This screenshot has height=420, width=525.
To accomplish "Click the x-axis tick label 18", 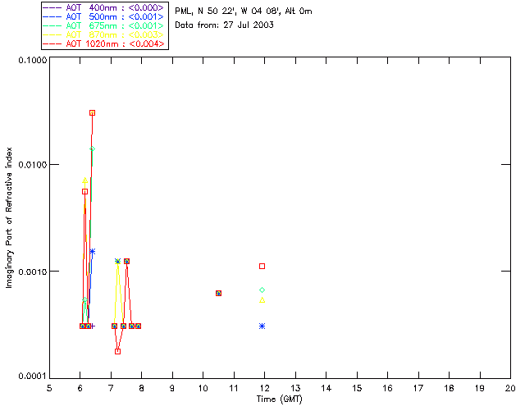I will [449, 389].
